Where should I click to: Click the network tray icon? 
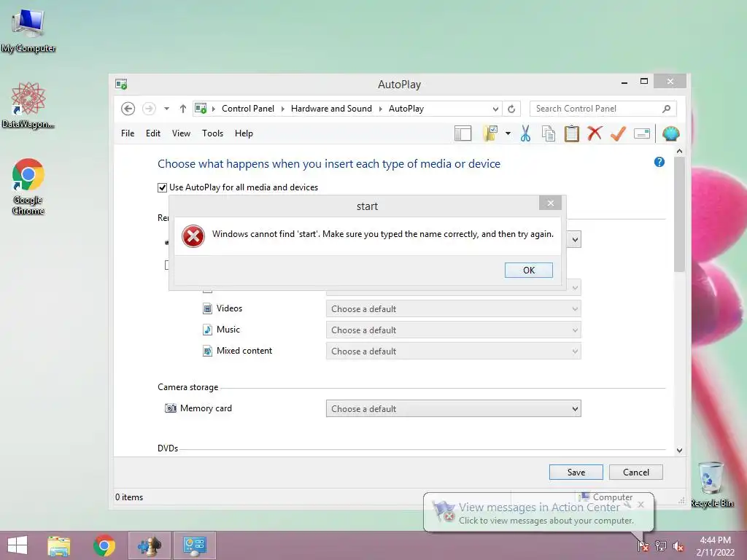pos(660,545)
